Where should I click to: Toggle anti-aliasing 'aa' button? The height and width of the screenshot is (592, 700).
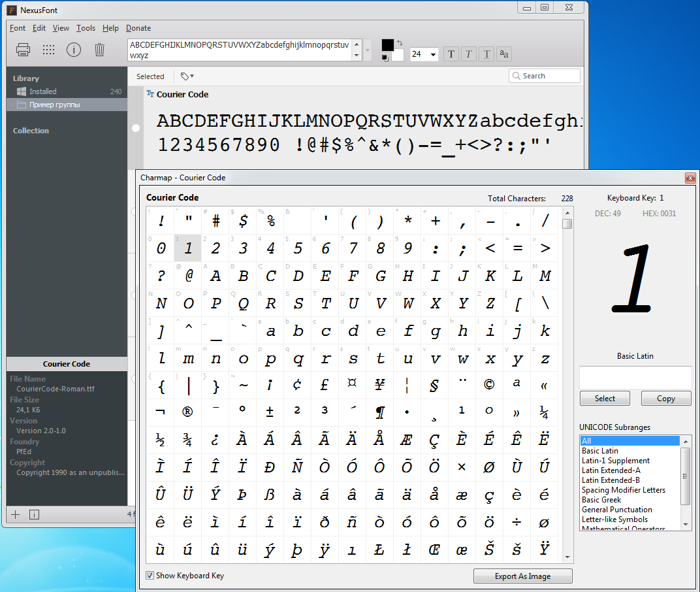tap(504, 54)
